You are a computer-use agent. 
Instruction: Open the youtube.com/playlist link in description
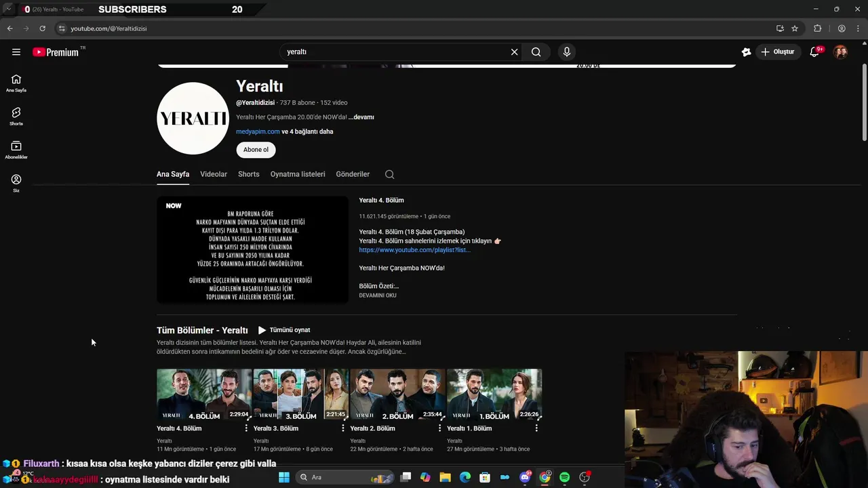(414, 250)
